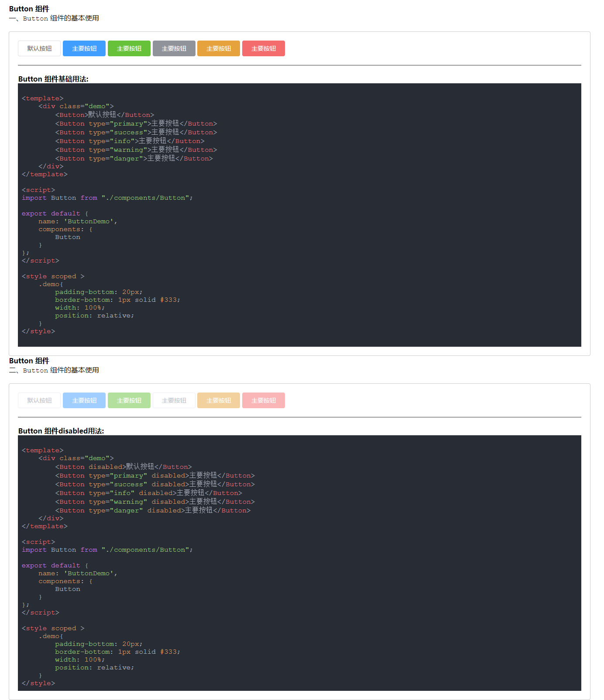Viewport: 604px width, 700px height.
Task: Click the disabled faded 默认按钮 button
Action: click(39, 400)
